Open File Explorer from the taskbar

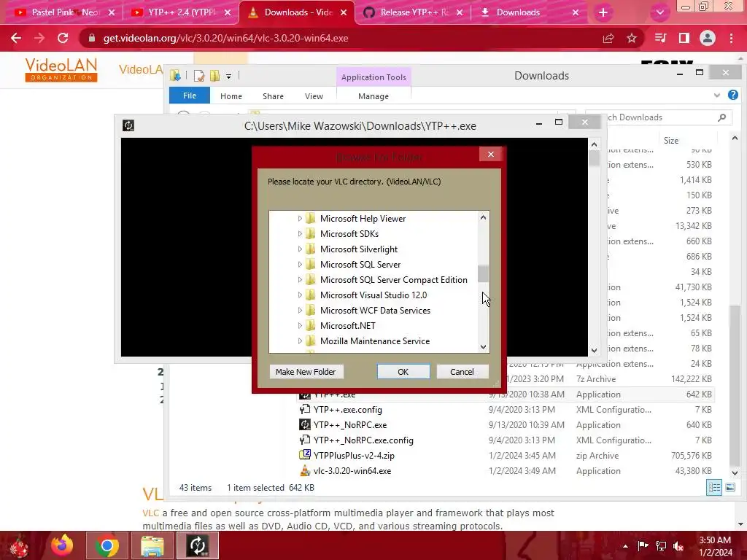(152, 545)
